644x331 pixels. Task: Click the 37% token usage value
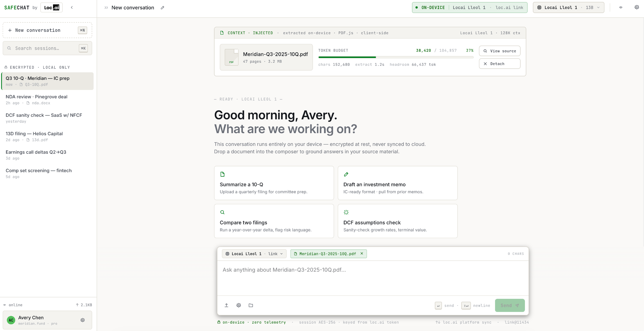pos(470,50)
